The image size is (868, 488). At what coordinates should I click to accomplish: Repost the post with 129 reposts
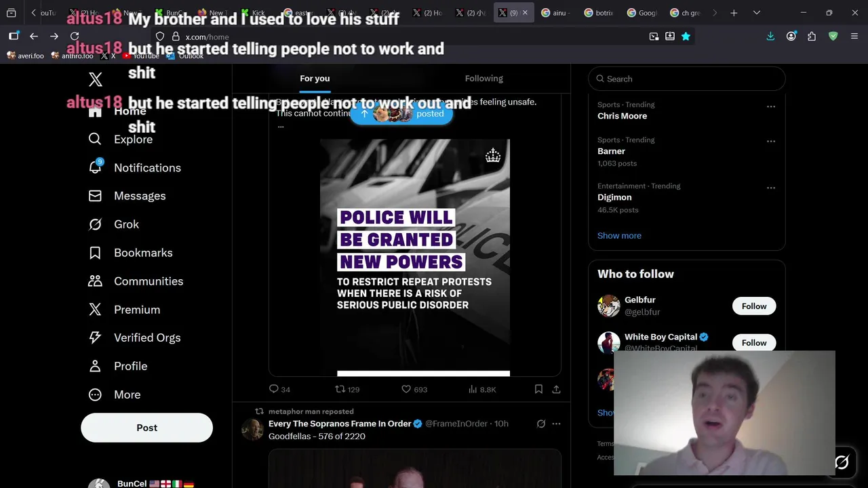coord(347,389)
